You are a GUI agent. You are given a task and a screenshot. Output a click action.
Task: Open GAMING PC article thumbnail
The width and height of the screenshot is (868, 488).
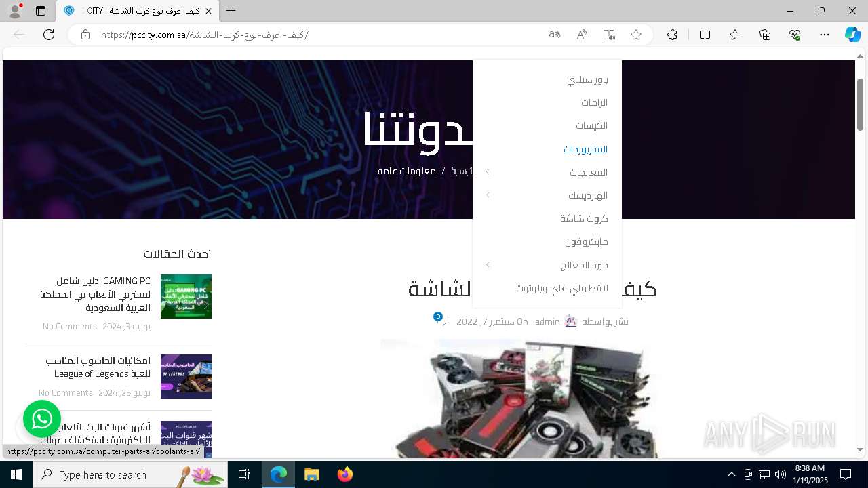tap(186, 296)
